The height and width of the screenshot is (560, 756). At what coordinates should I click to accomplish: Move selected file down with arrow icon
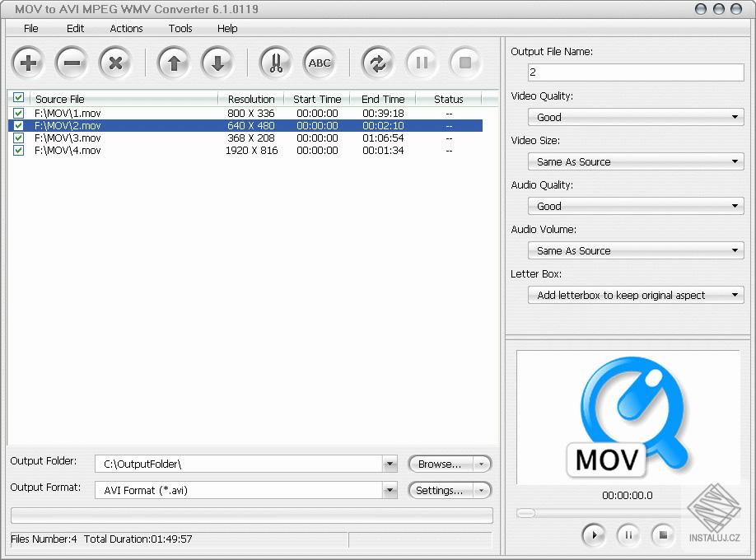pyautogui.click(x=216, y=62)
